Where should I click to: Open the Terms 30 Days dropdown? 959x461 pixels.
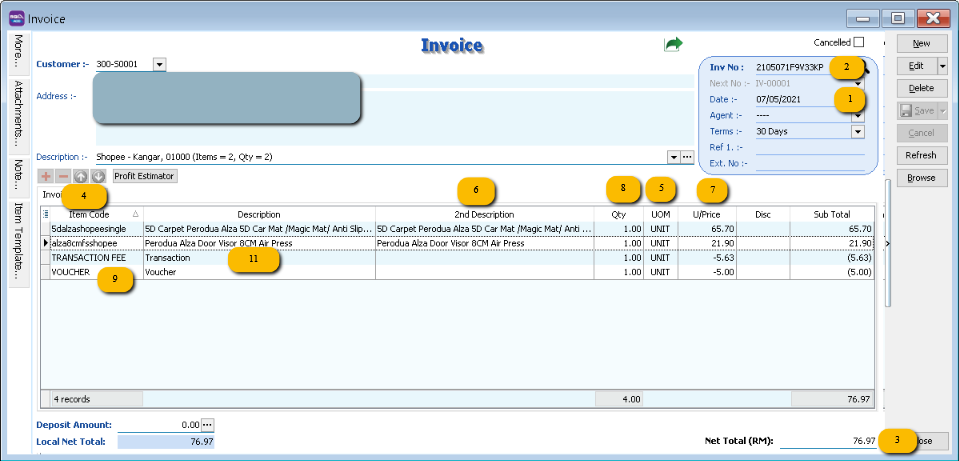857,131
